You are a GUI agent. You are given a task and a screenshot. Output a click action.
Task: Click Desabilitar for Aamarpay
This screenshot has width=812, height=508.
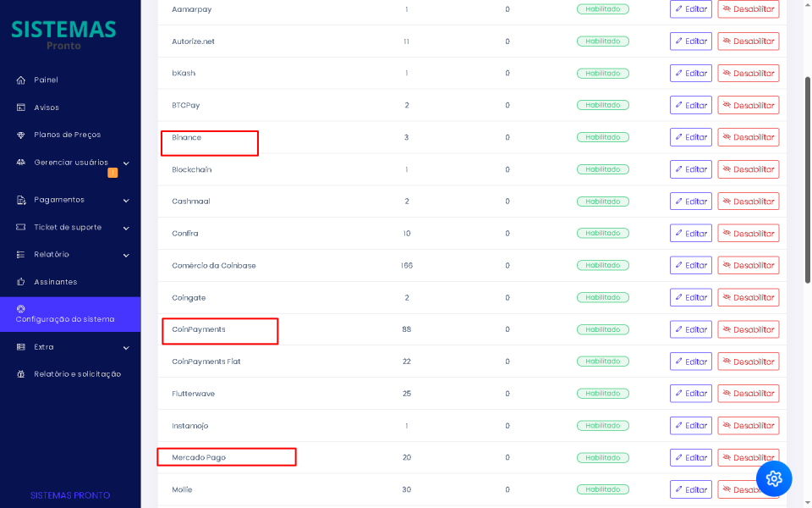pyautogui.click(x=748, y=8)
